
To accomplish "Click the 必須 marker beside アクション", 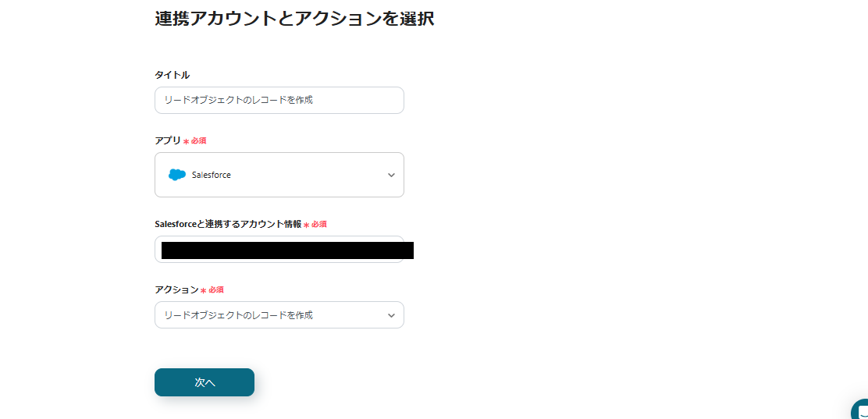I will tap(216, 290).
